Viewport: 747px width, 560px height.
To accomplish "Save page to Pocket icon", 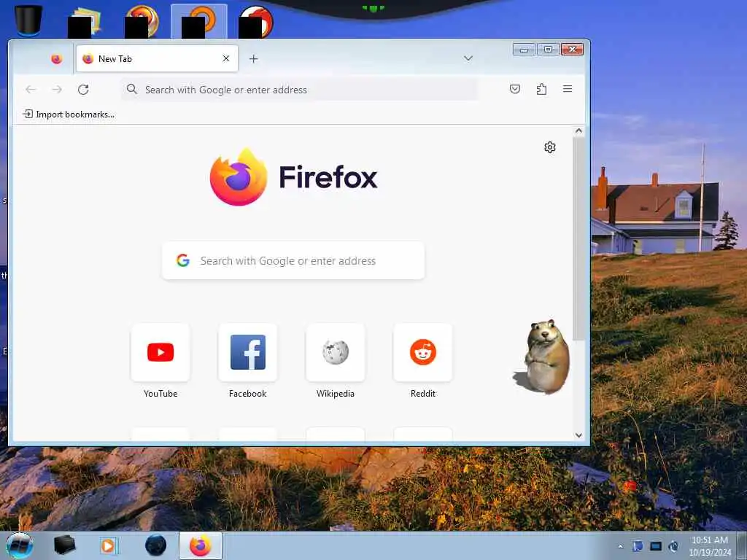I will (515, 89).
